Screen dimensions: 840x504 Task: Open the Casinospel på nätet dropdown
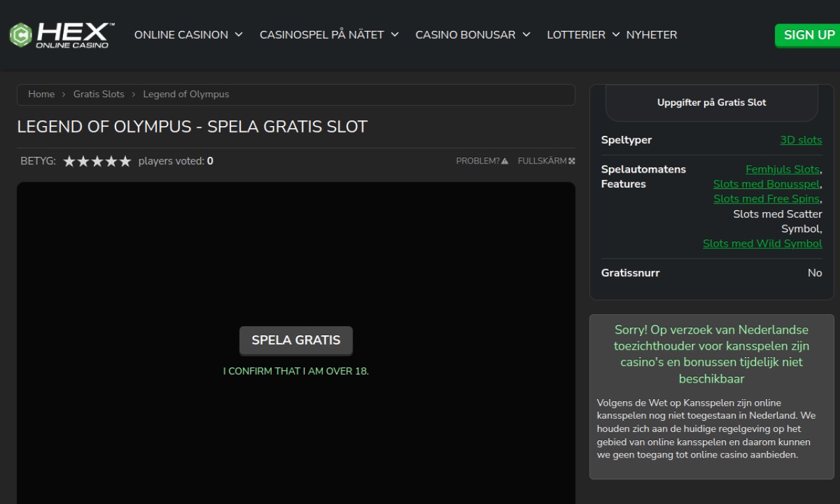tap(394, 35)
